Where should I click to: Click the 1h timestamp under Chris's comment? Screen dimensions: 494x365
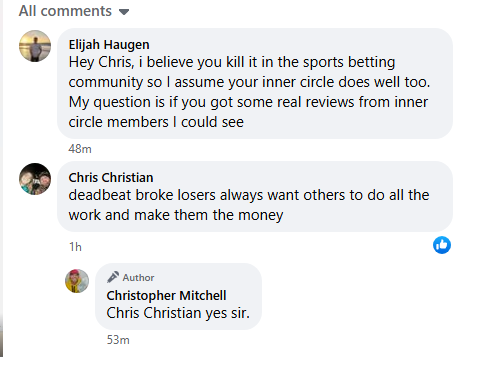click(75, 247)
